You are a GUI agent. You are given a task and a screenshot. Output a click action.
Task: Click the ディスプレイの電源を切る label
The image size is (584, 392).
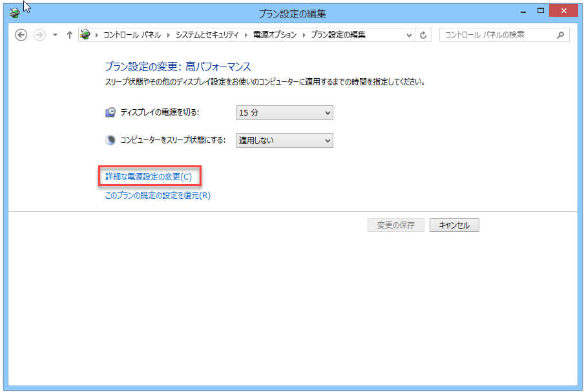click(160, 112)
